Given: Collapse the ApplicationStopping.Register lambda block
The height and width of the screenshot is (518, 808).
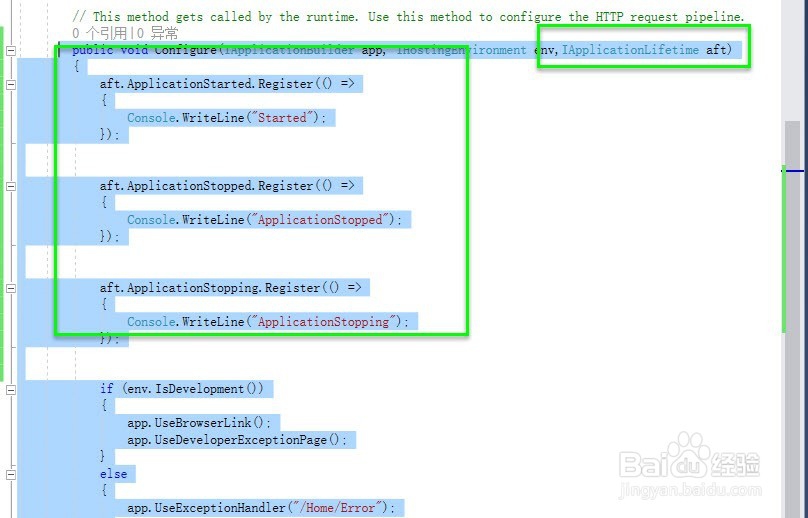Looking at the screenshot, I should pos(11,289).
